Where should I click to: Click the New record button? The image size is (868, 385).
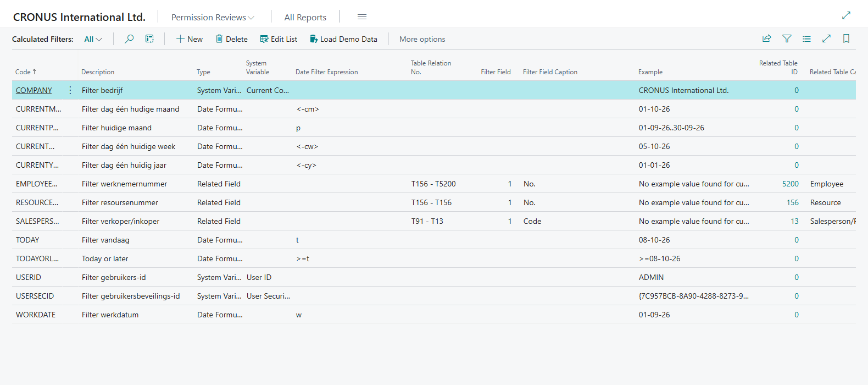tap(190, 39)
